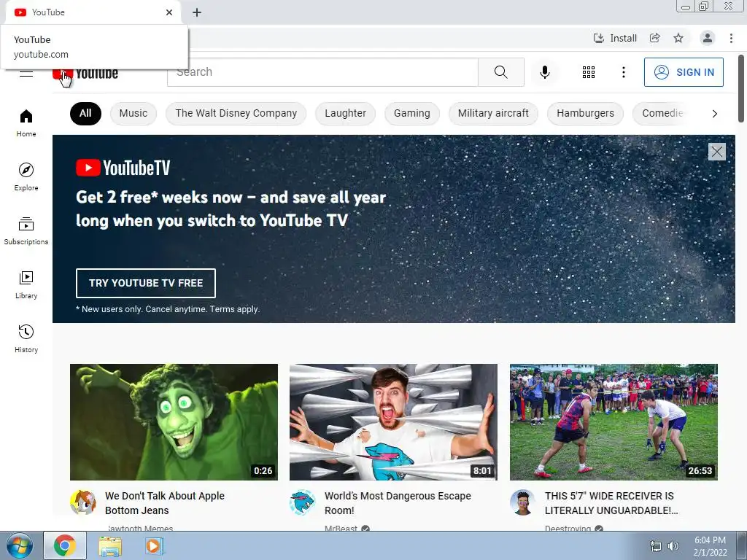Open Explore in sidebar
Image resolution: width=747 pixels, height=560 pixels.
26,177
